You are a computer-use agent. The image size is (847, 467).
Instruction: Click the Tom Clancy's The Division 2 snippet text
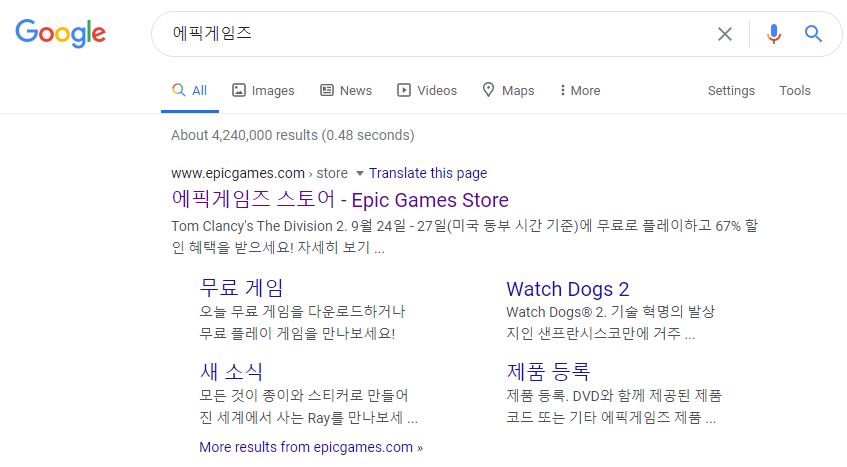465,236
